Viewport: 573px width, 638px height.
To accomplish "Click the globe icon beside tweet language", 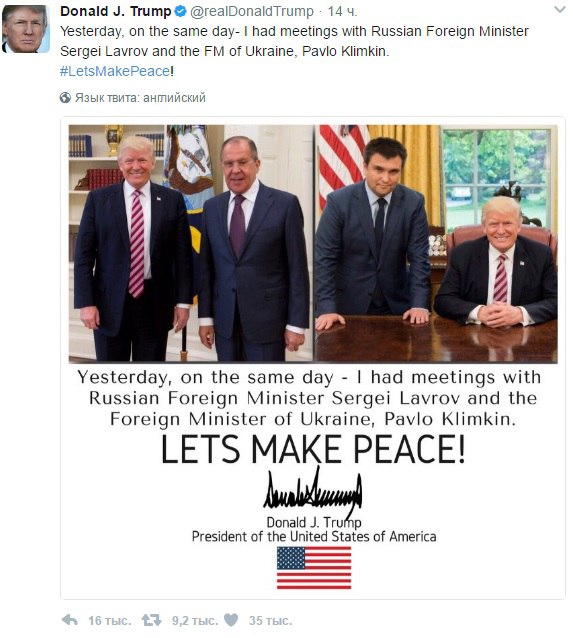I will coord(65,98).
